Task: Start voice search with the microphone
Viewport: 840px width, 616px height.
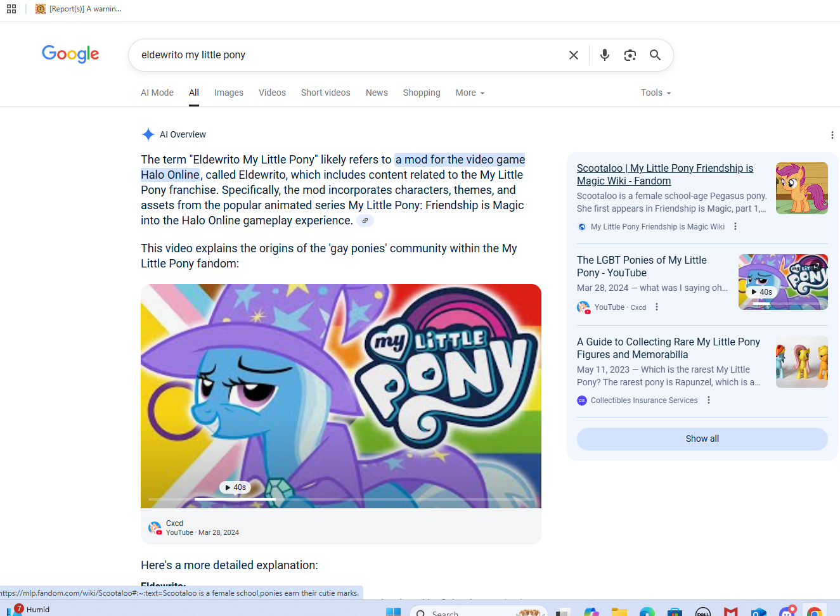Action: point(605,55)
